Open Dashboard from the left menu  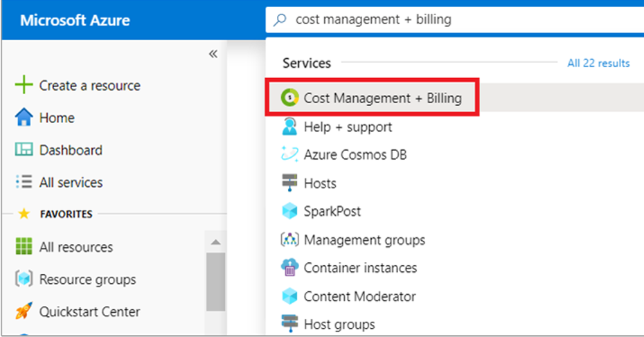click(70, 150)
